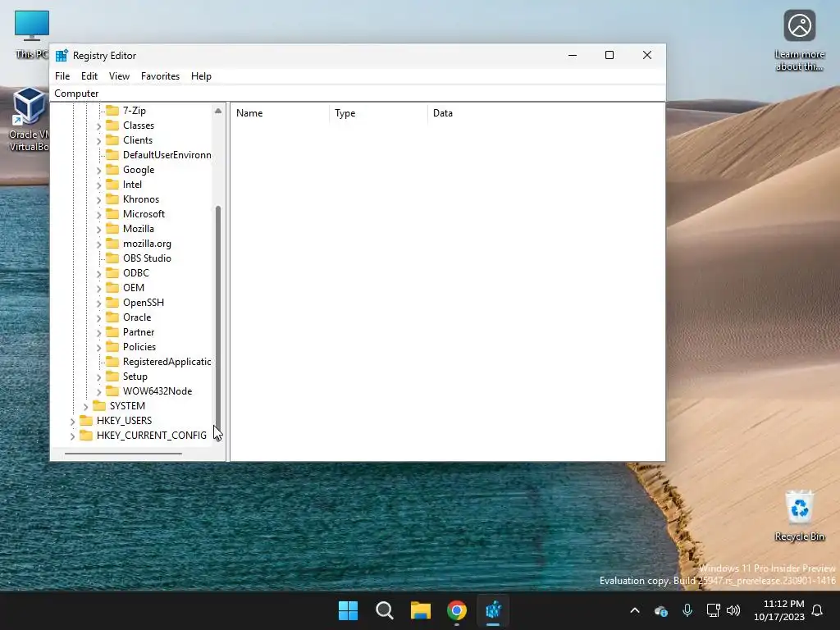Expand the Policies key
The width and height of the screenshot is (840, 630).
coord(98,348)
